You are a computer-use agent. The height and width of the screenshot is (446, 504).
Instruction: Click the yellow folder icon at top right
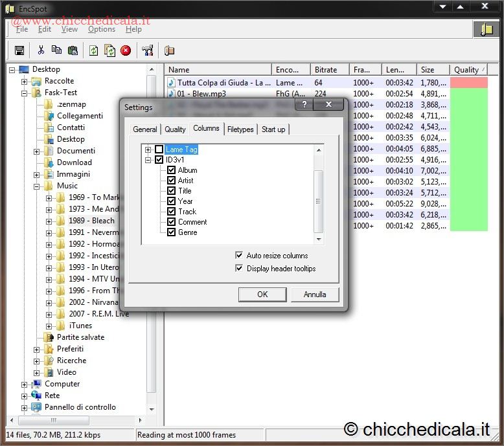tap(486, 28)
